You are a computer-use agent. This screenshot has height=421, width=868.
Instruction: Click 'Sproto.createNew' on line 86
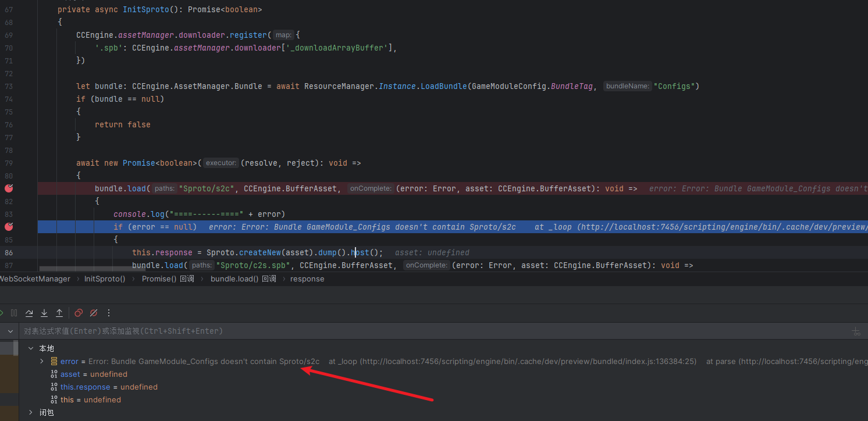click(x=244, y=252)
